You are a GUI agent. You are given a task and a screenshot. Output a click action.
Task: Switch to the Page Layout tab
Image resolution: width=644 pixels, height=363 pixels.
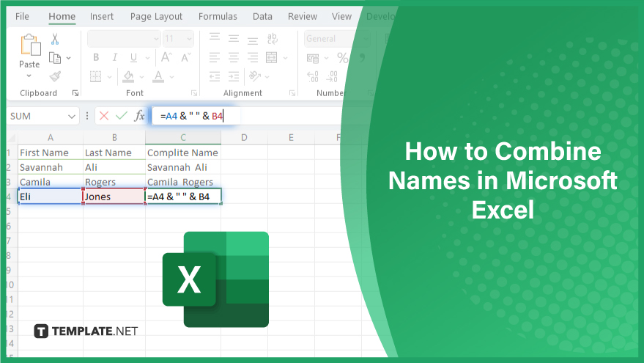point(156,16)
